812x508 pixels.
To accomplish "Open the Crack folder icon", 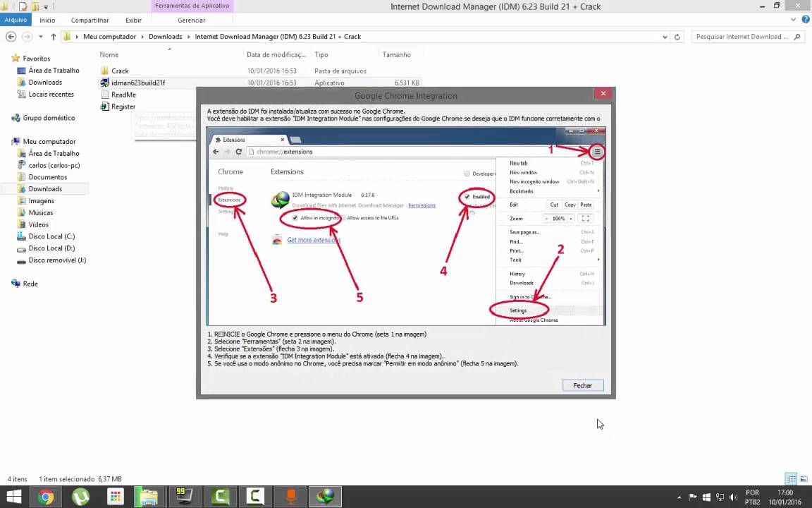I will click(x=104, y=71).
